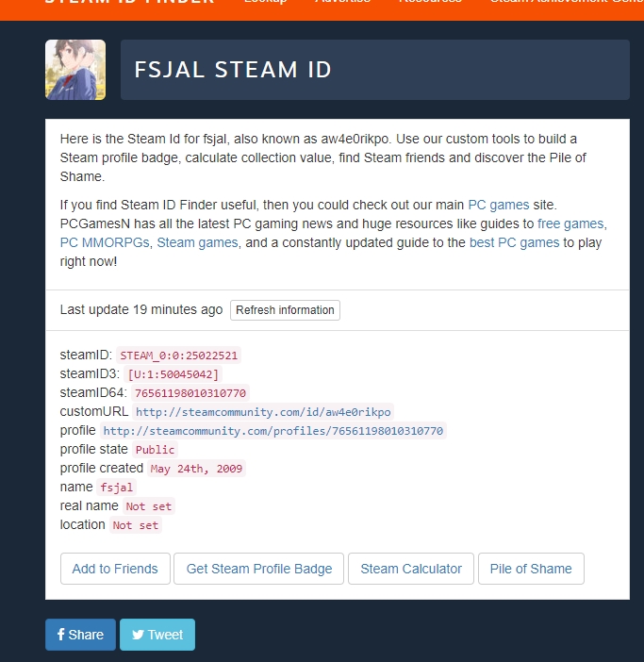Open the customURL steamcommunity id link
Image resolution: width=644 pixels, height=662 pixels.
[263, 412]
